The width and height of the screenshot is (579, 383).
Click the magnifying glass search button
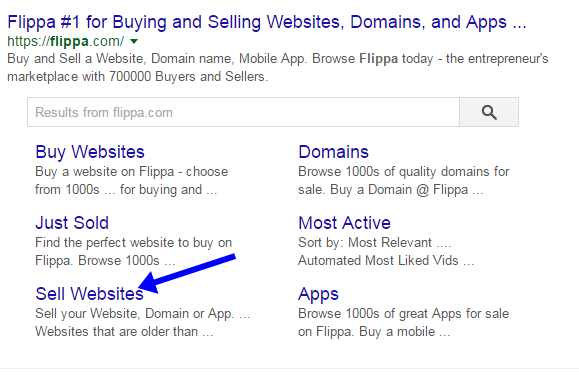coord(489,112)
